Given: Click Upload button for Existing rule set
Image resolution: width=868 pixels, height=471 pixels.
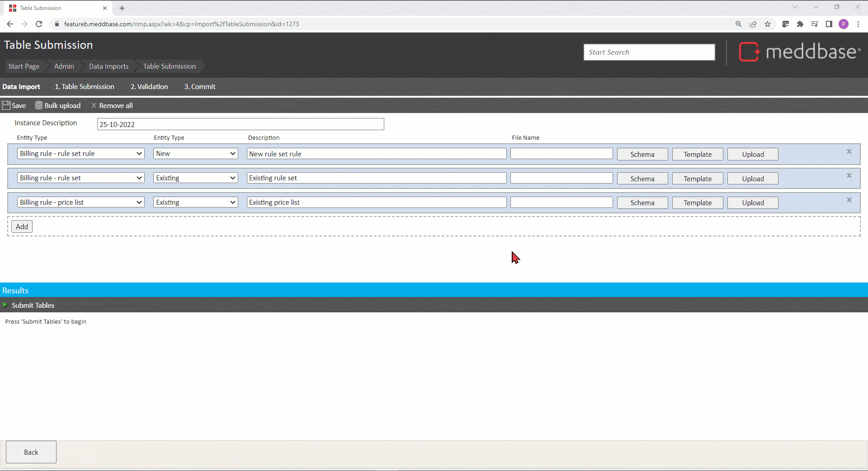Looking at the screenshot, I should pyautogui.click(x=753, y=179).
